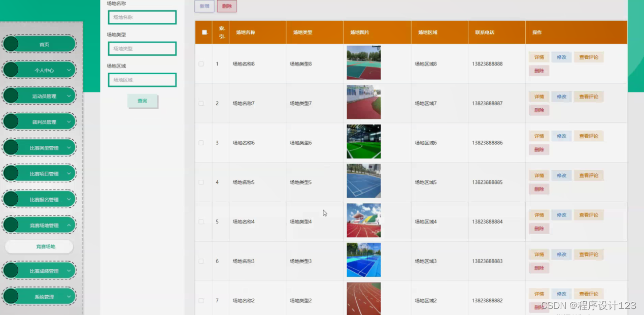Open the venue image for 场地名称3
This screenshot has height=315, width=644.
[363, 260]
